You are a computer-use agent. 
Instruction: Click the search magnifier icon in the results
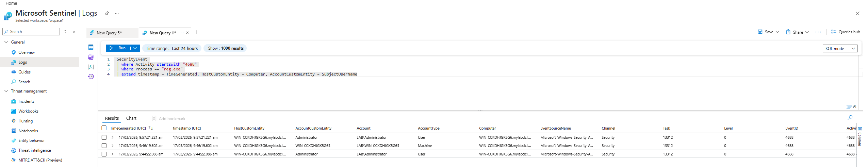click(x=850, y=117)
